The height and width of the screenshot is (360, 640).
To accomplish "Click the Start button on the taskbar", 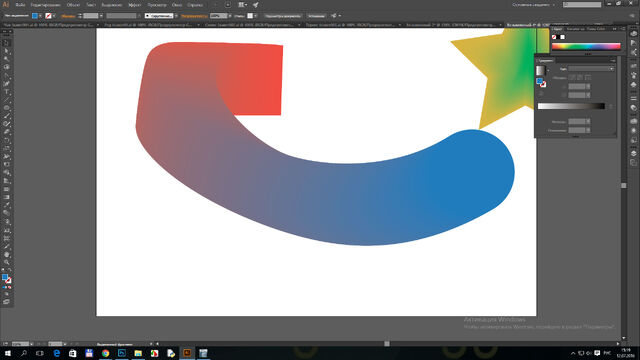I will (x=7, y=353).
